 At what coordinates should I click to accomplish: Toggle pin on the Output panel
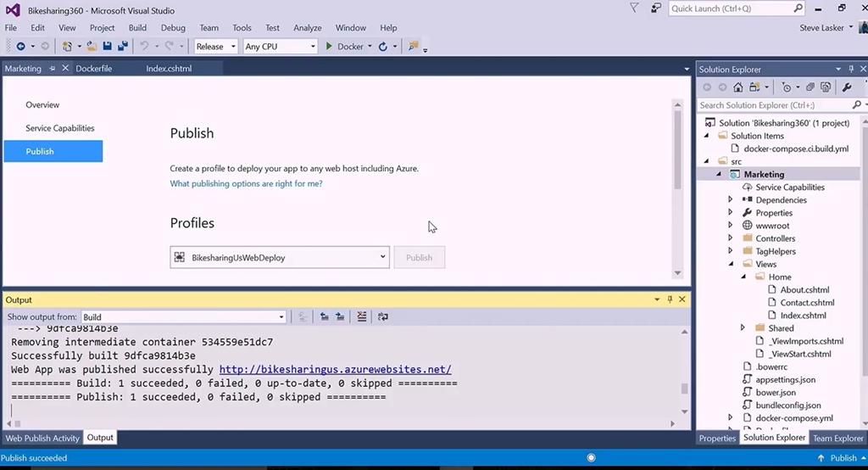tap(670, 299)
